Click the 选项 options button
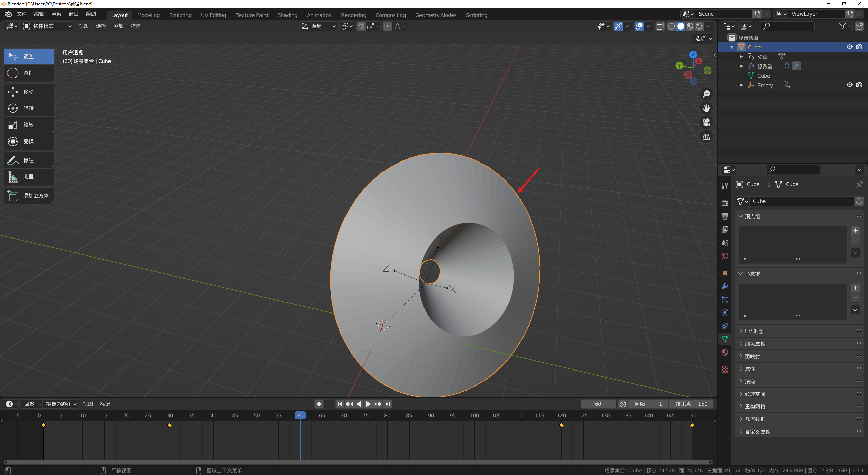 (x=703, y=39)
